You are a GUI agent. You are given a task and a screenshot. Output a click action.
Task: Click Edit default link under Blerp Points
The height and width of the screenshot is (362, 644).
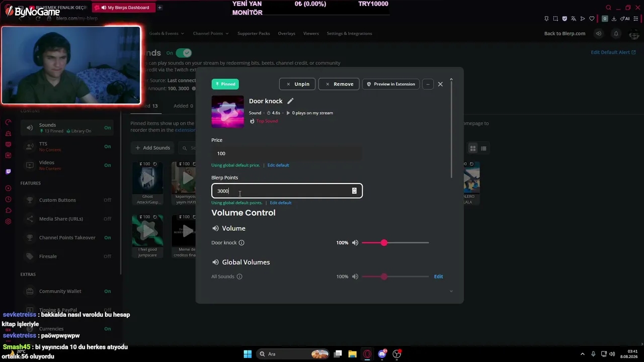pyautogui.click(x=281, y=203)
